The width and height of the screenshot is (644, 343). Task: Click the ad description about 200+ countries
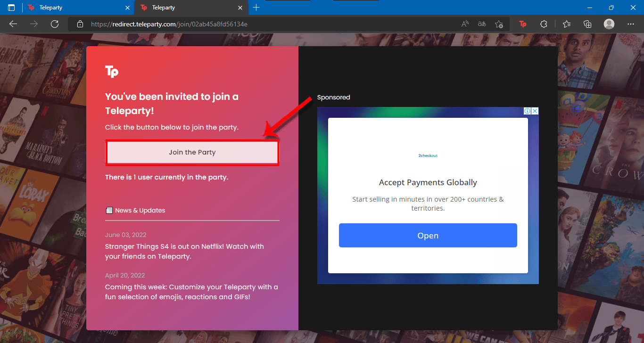pyautogui.click(x=428, y=204)
